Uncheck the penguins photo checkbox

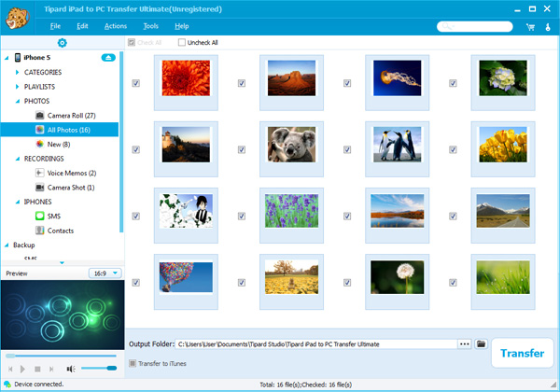coord(347,149)
